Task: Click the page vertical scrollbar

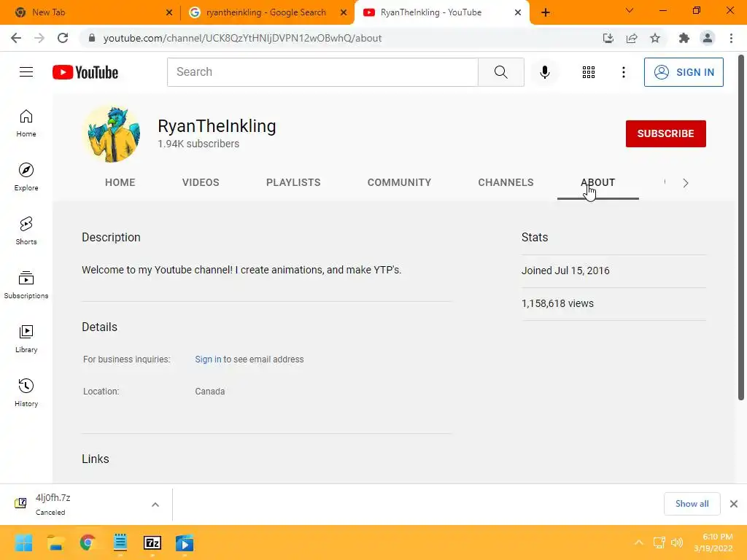Action: pos(741,227)
